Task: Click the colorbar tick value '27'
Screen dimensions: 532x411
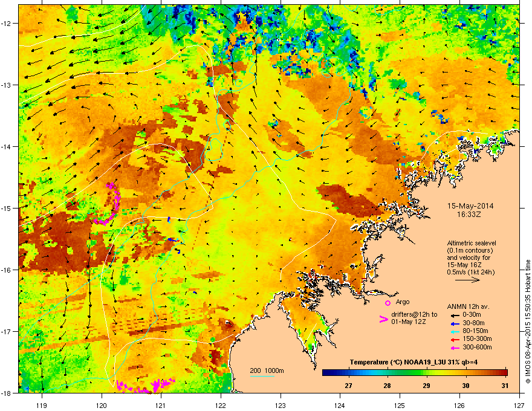Action: (348, 386)
